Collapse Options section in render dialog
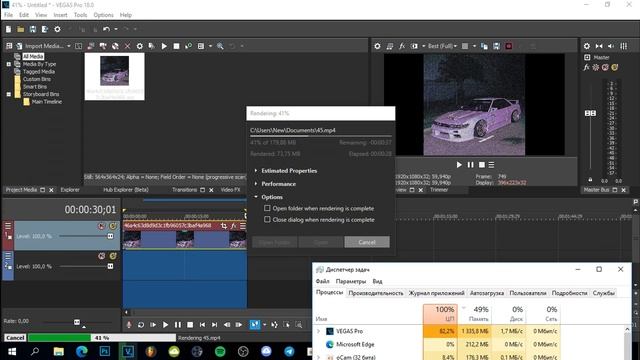This screenshot has height=360, width=640. point(256,197)
